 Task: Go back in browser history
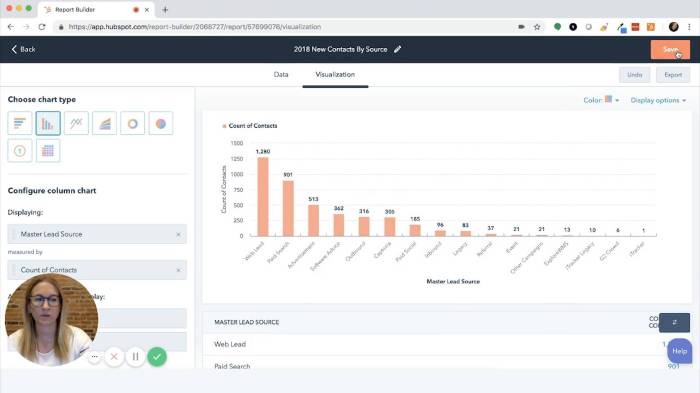point(11,27)
